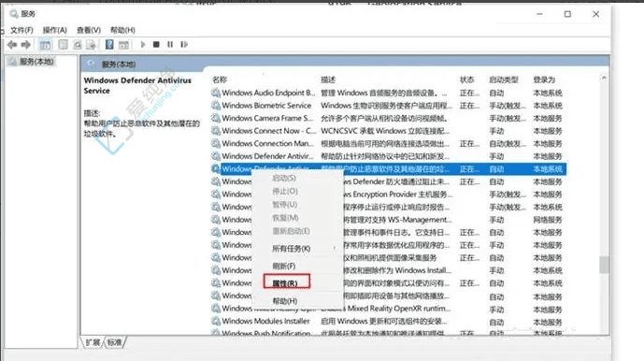Click the export list toolbar icon

point(92,44)
